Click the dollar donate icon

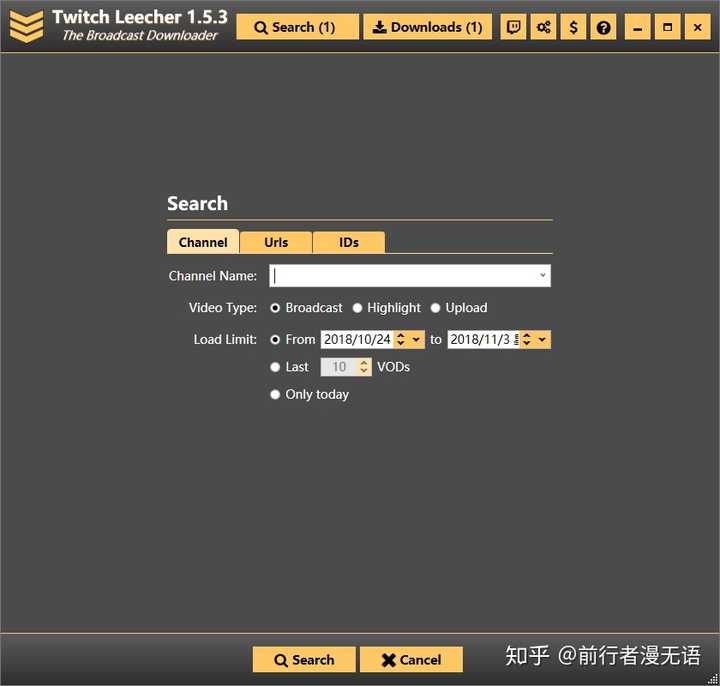click(x=573, y=27)
